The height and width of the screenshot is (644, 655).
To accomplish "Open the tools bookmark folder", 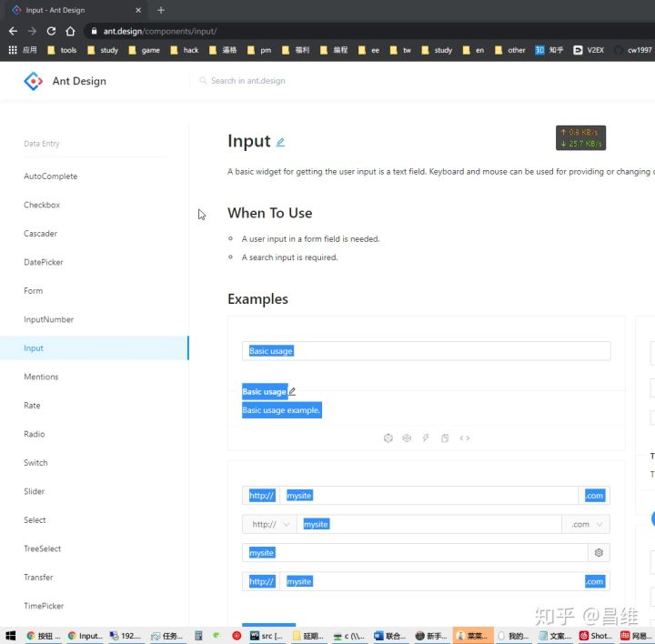I will 62,50.
